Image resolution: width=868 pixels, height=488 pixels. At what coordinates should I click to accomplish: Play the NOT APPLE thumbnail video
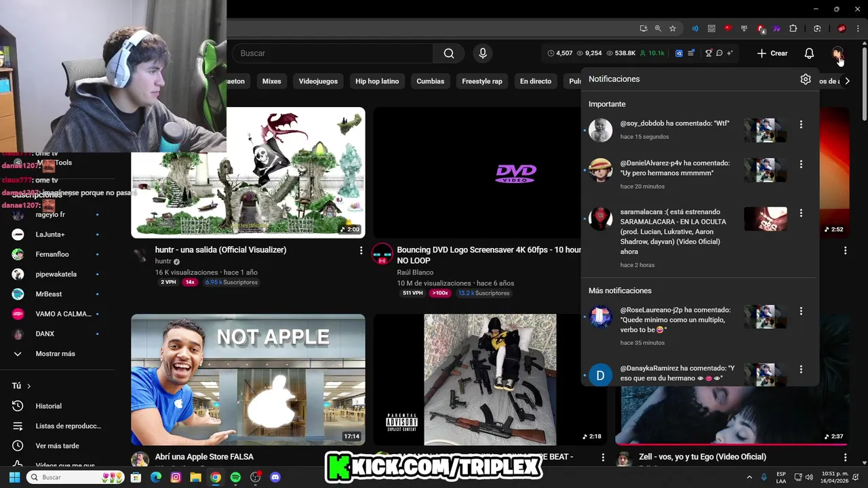[x=248, y=380]
